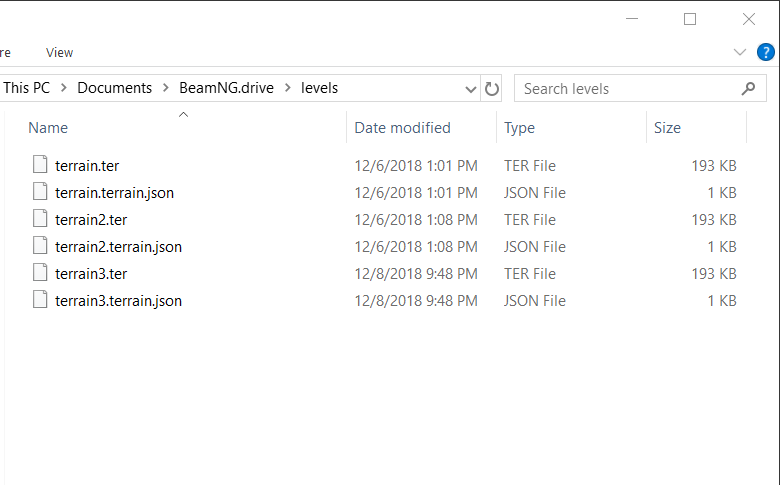Select the file name terrain2.terrain.json
780x485 pixels.
pyautogui.click(x=118, y=247)
